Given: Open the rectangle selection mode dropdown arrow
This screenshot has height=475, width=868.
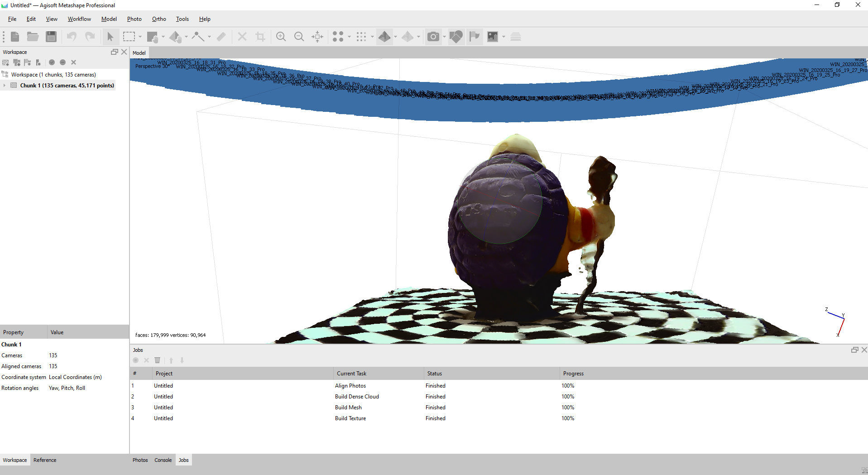Looking at the screenshot, I should [x=140, y=37].
